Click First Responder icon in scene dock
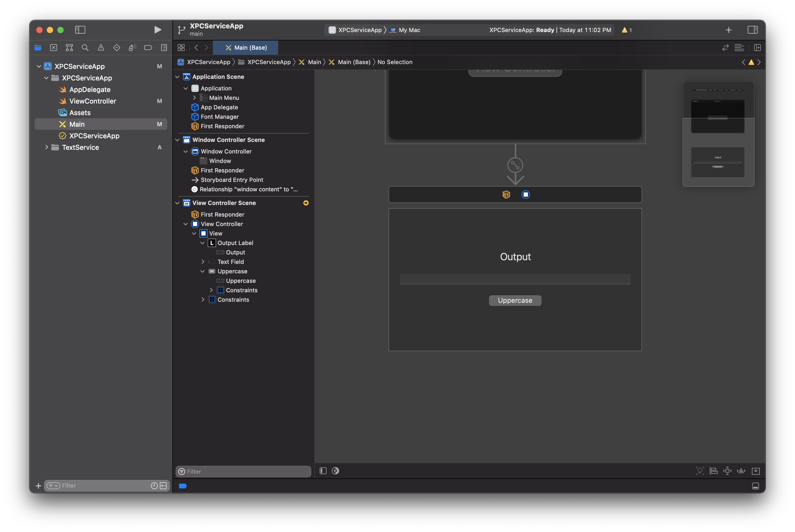The image size is (795, 532). [x=506, y=195]
